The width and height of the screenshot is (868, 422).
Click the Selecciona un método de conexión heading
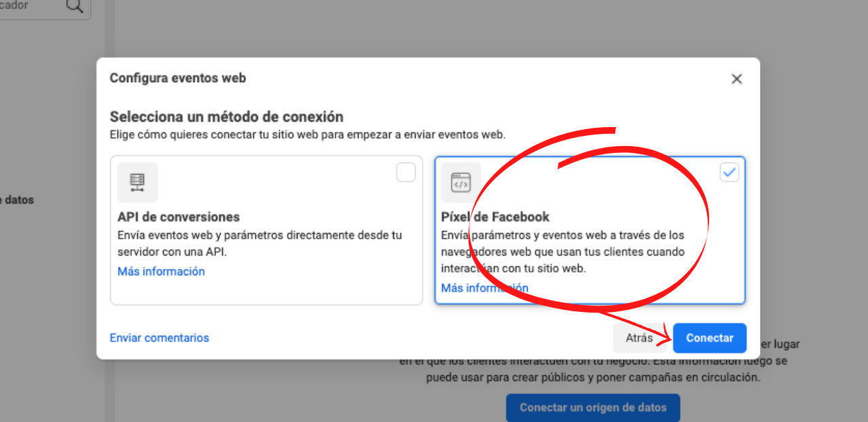(x=227, y=116)
